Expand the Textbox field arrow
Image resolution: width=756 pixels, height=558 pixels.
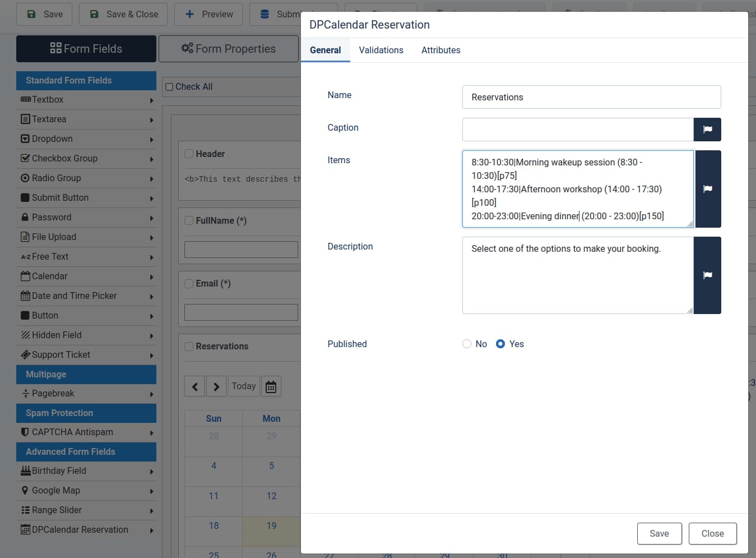click(151, 100)
